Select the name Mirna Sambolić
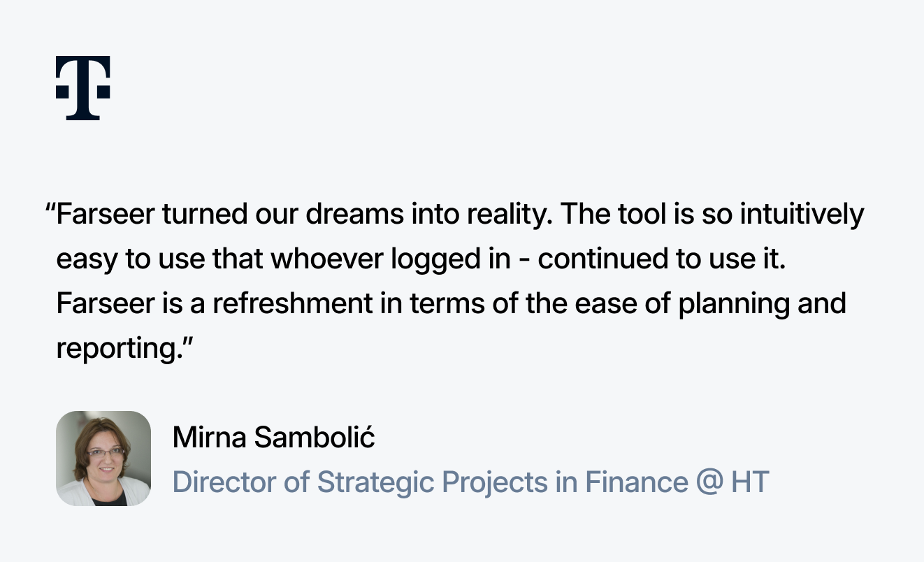Viewport: 924px width, 562px height. point(274,438)
